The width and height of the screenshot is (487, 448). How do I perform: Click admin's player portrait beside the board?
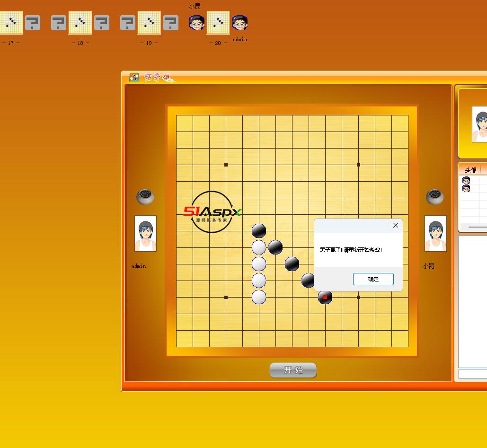click(145, 233)
